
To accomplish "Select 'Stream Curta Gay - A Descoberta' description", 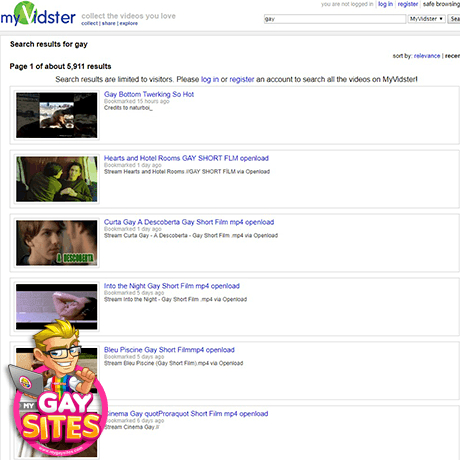I will [x=191, y=236].
